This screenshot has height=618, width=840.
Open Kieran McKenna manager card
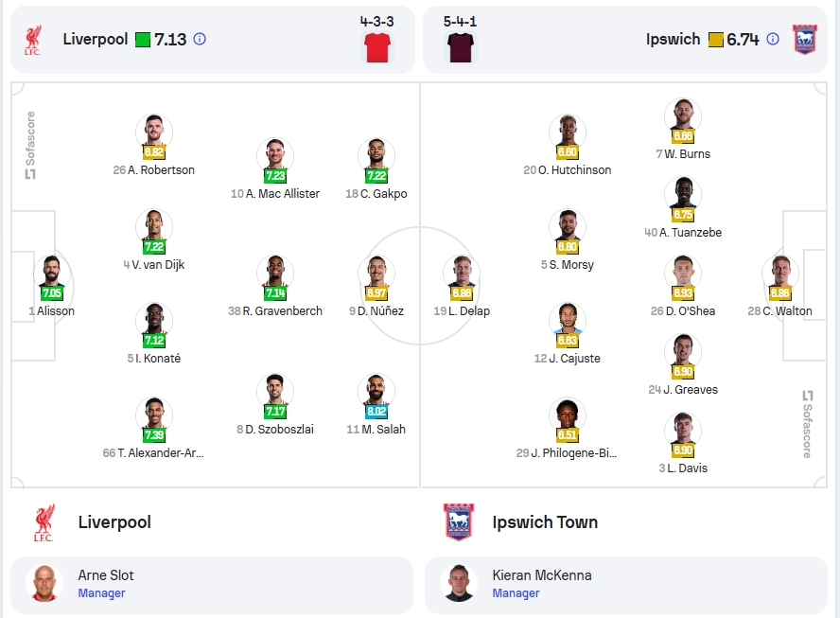[x=625, y=585]
